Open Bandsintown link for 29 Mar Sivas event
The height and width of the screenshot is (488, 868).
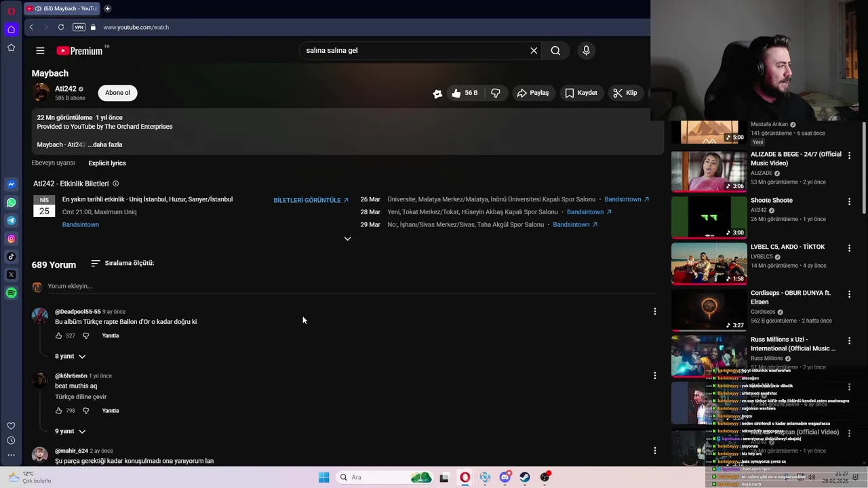(x=575, y=225)
